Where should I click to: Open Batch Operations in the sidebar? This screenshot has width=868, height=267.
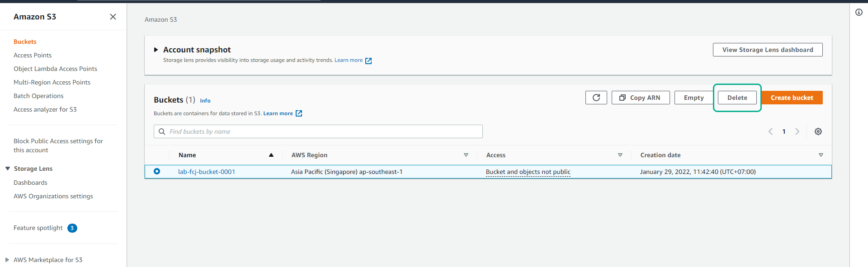tap(38, 96)
